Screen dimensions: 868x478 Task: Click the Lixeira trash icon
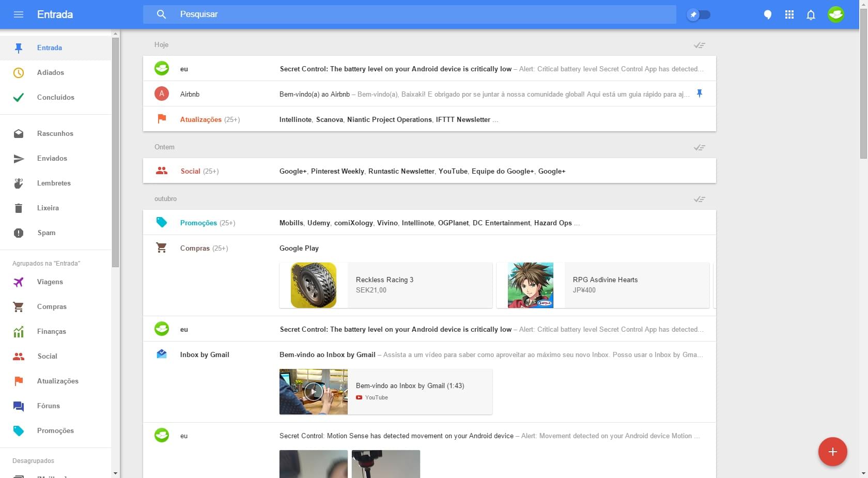[19, 208]
